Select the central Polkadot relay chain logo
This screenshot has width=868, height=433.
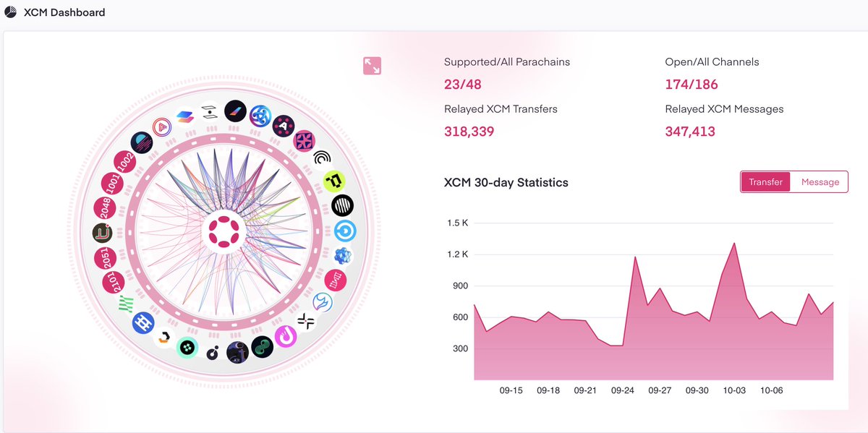click(224, 232)
